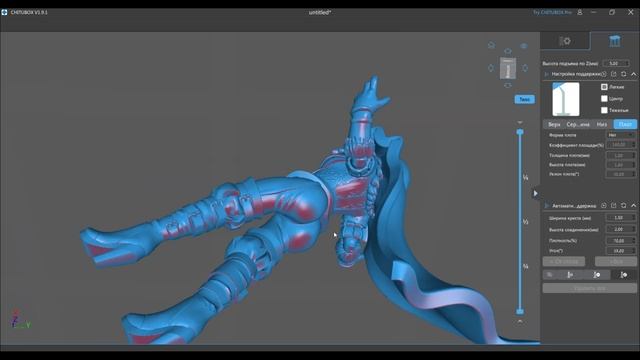This screenshot has height=360, width=640.
Task: Expand auto support triangle at section left
Action: click(546, 206)
